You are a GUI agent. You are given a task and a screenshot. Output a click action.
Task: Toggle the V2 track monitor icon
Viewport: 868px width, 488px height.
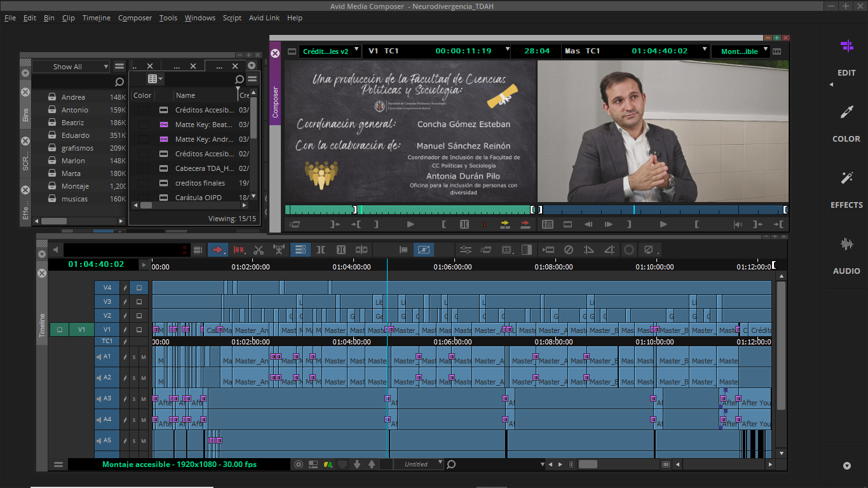[x=139, y=316]
